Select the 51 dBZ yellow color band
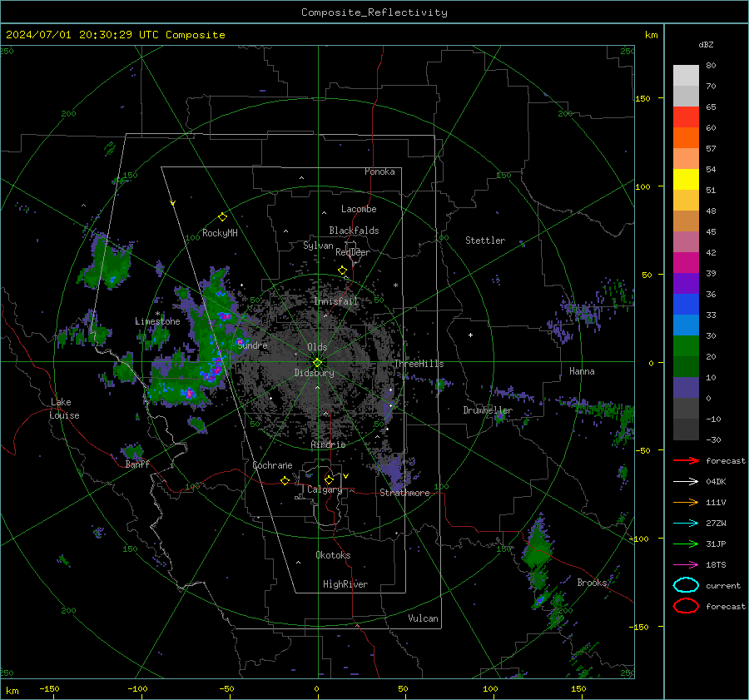The image size is (749, 700). pyautogui.click(x=686, y=179)
